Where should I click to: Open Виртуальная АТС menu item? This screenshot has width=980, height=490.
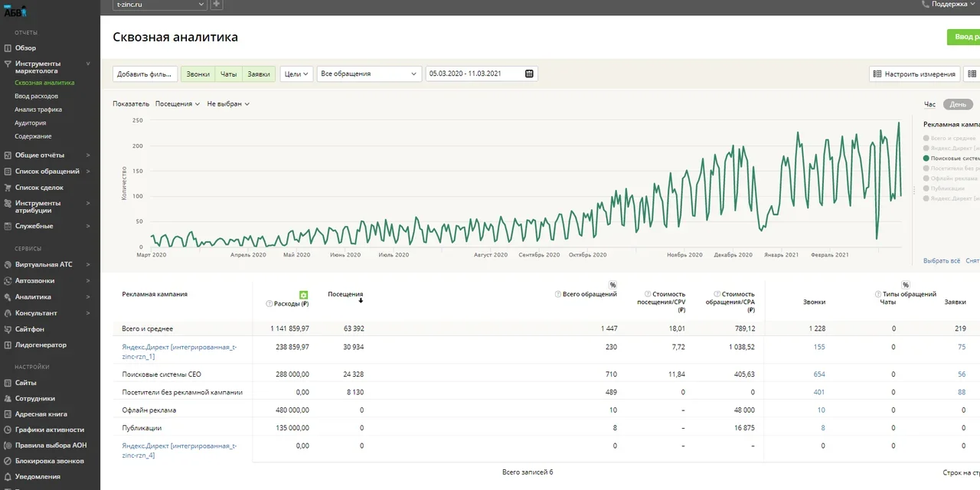click(x=44, y=265)
